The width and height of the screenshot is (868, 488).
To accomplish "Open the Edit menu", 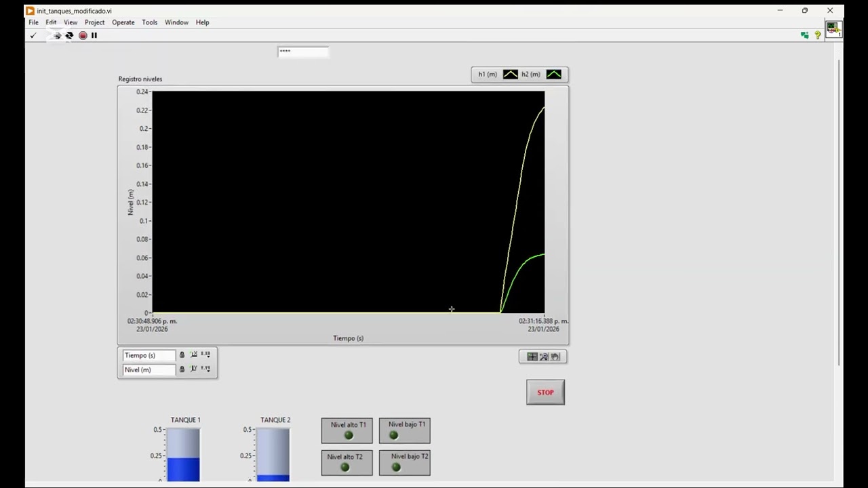I will 51,22.
